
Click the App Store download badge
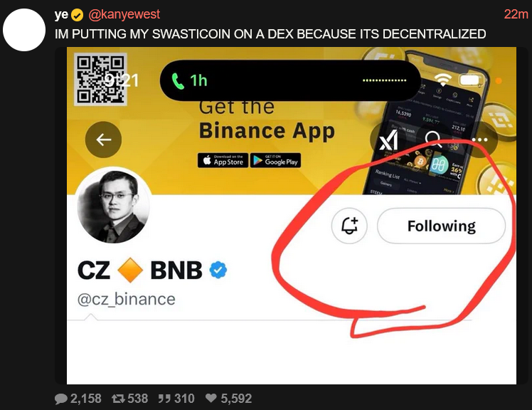point(223,160)
